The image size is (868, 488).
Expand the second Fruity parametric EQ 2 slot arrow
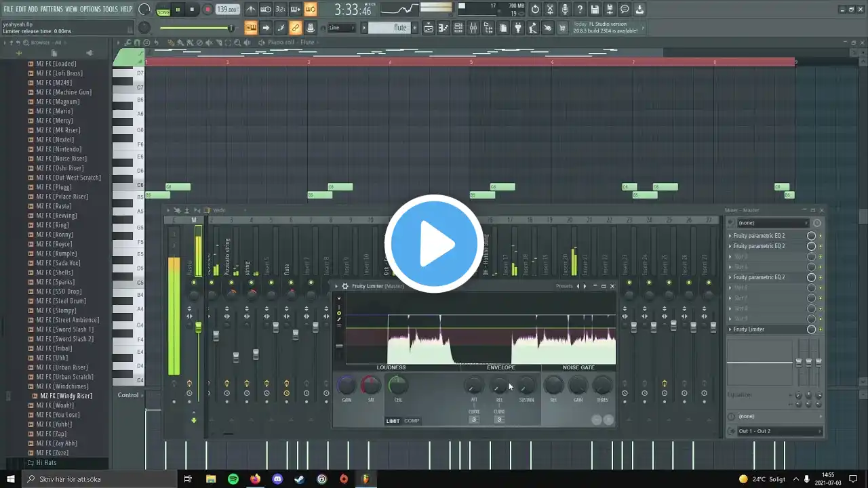tap(730, 246)
